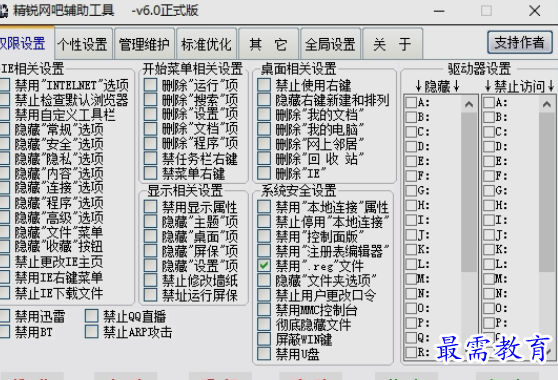This screenshot has width=558, height=380.
Task: Open the 全局设置 tab
Action: pos(331,44)
